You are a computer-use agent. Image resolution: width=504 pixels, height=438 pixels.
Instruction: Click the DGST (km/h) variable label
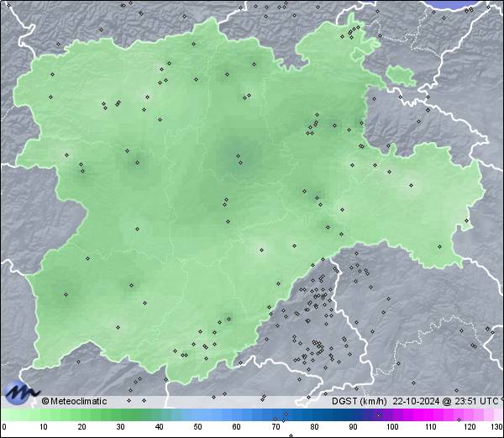(359, 401)
